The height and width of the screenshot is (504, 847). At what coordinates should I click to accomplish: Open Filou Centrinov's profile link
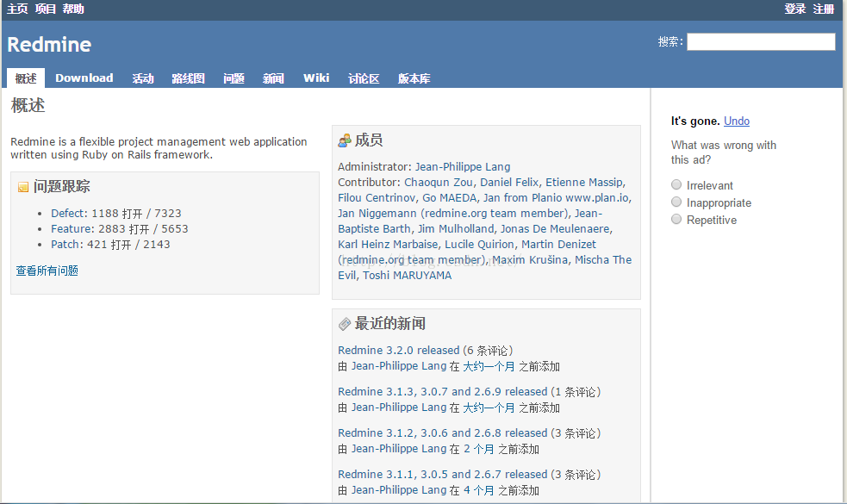pyautogui.click(x=377, y=198)
